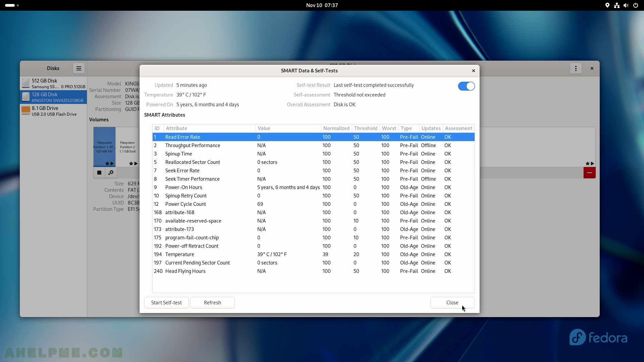Select the Temperature attribute row 194
Image resolution: width=644 pixels, height=362 pixels.
pyautogui.click(x=313, y=254)
